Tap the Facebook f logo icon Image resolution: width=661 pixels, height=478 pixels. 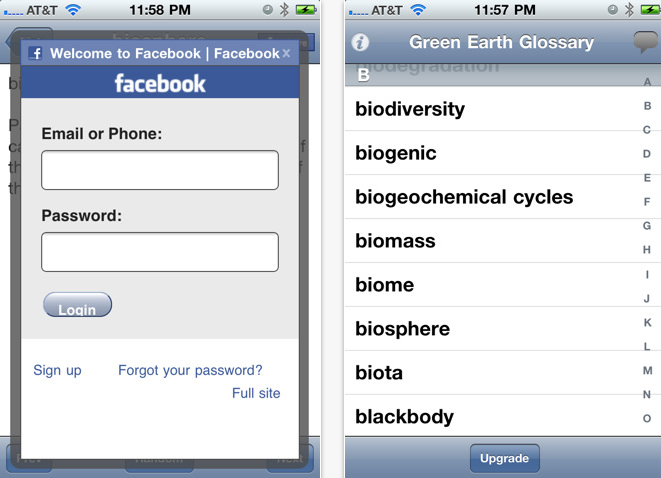click(x=35, y=54)
